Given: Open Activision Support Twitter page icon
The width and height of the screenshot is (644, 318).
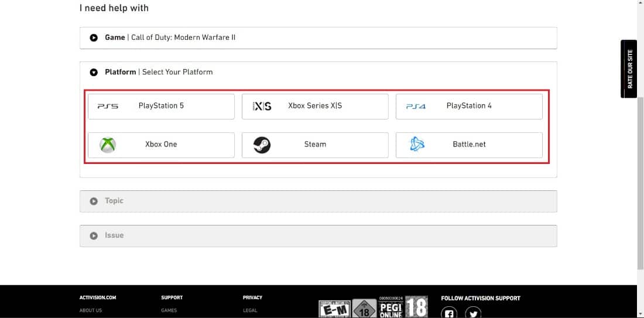Looking at the screenshot, I should pyautogui.click(x=473, y=313).
